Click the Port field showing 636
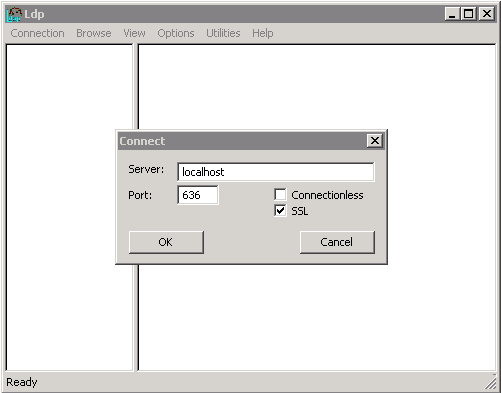 (198, 195)
